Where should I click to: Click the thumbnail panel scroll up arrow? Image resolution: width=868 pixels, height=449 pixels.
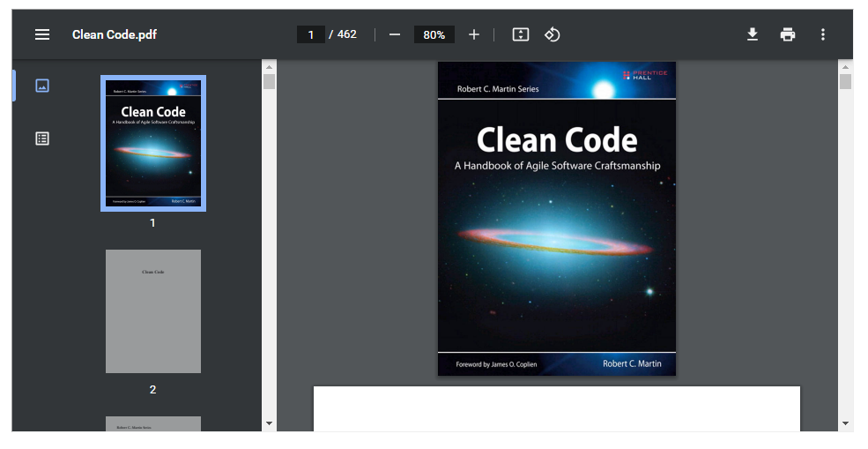[x=269, y=67]
